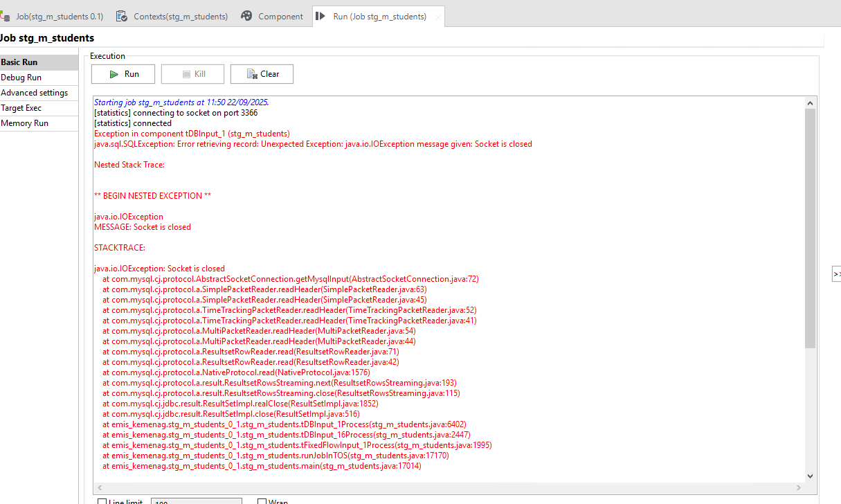Open Memory Run section
Viewport: 841px width, 504px height.
[x=25, y=123]
